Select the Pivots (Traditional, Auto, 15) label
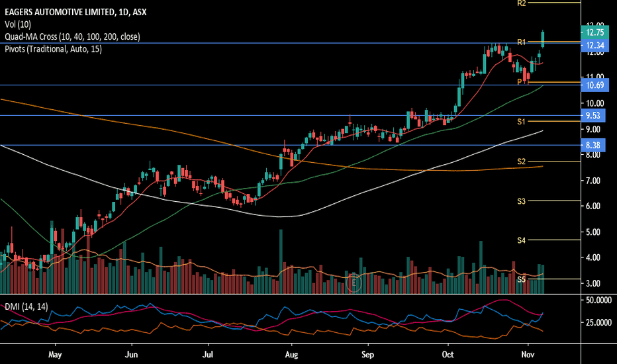 tap(53, 49)
